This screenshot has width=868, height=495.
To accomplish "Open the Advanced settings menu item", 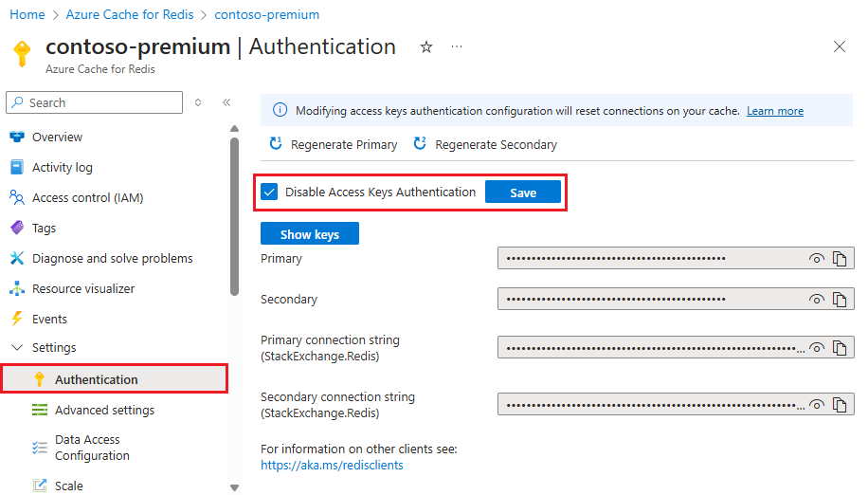I will tap(104, 411).
